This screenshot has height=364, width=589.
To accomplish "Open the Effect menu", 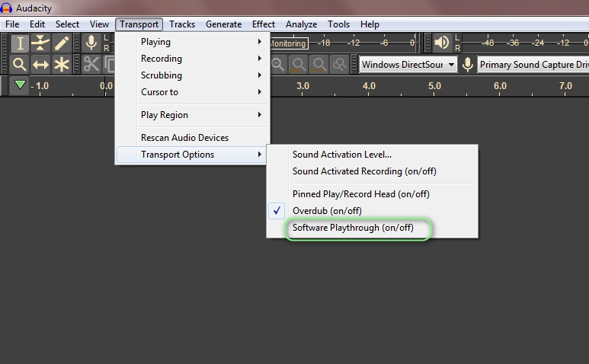I will (x=264, y=24).
